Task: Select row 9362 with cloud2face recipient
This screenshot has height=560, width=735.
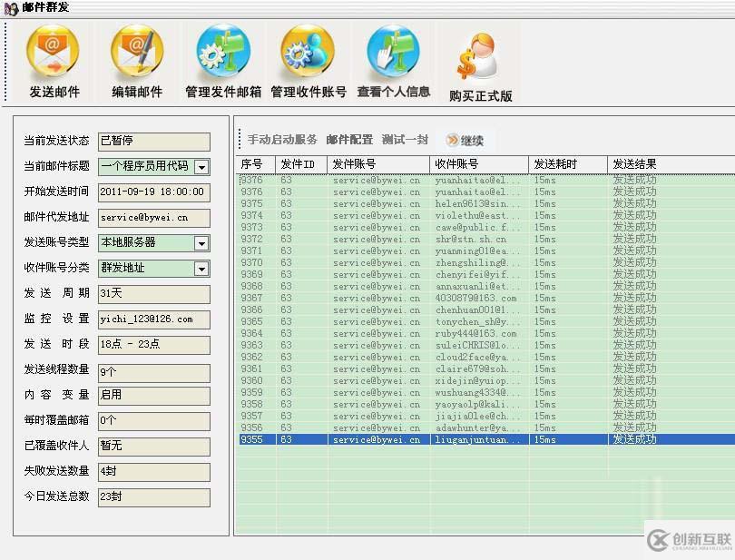Action: [485, 357]
